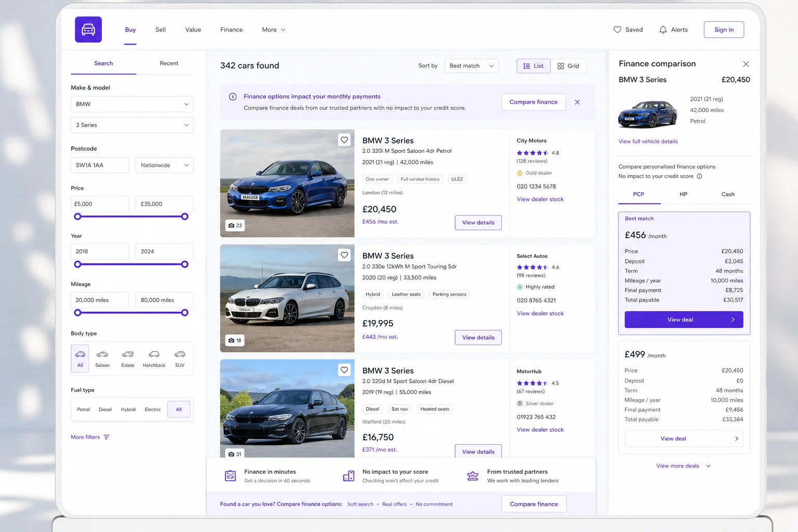Viewport: 798px width, 532px height.
Task: Save the £16,750 BMW with the heart icon
Action: coord(344,370)
